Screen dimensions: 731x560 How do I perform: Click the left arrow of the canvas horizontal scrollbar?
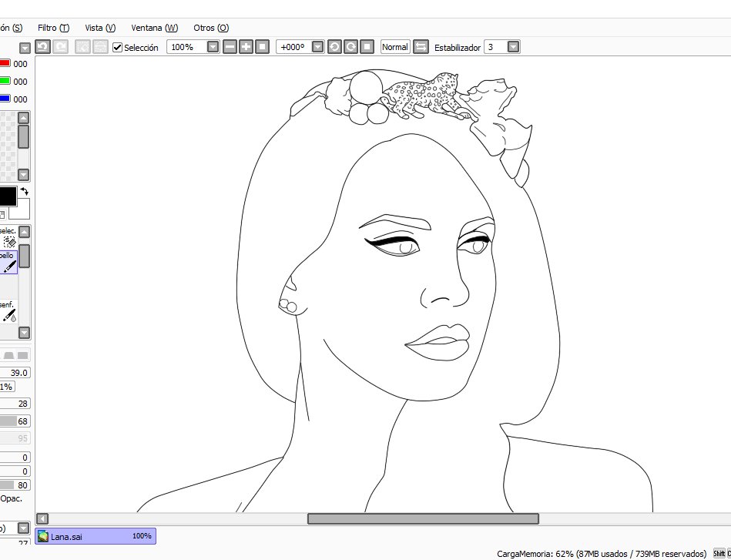tap(42, 518)
